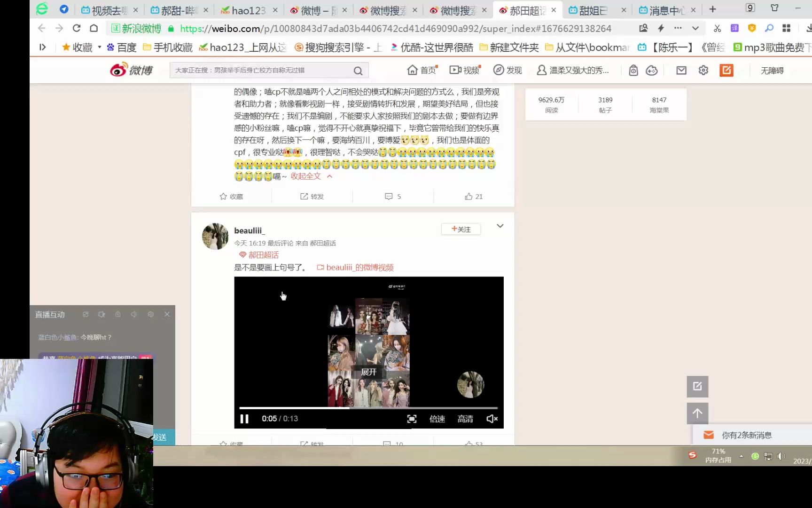
Task: Click 展开 to expand the video
Action: coord(369,372)
